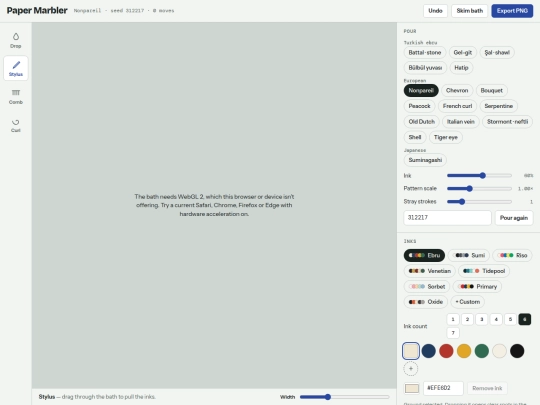Apply the Oxide ink palette
The height and width of the screenshot is (405, 540).
pos(426,302)
